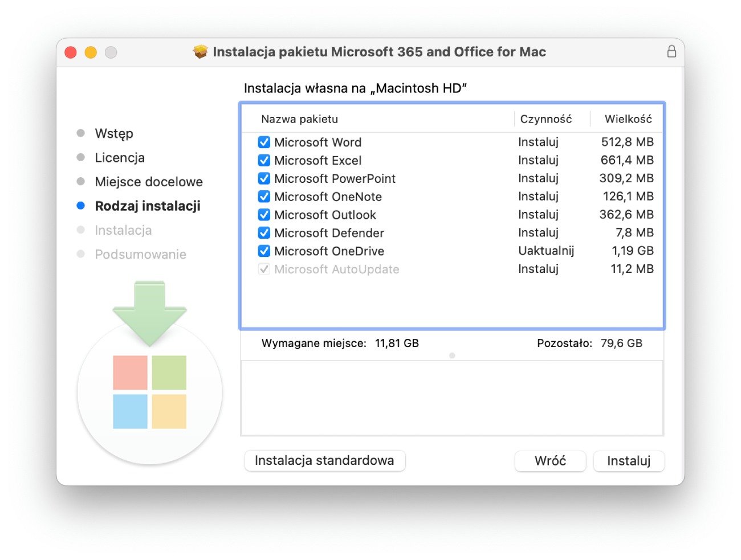Switch to Instalacja standardowa
The height and width of the screenshot is (560, 741).
(324, 460)
